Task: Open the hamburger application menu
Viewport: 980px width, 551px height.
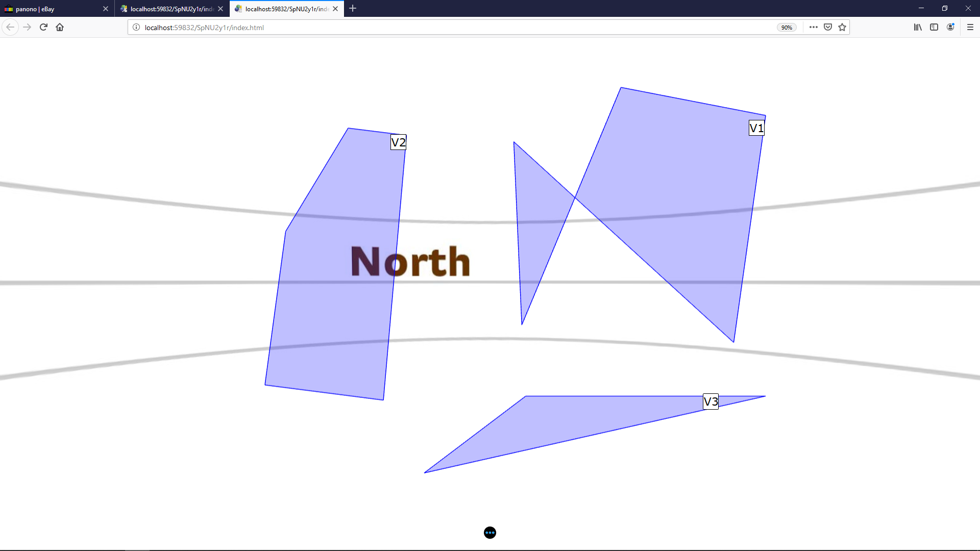Action: 970,27
